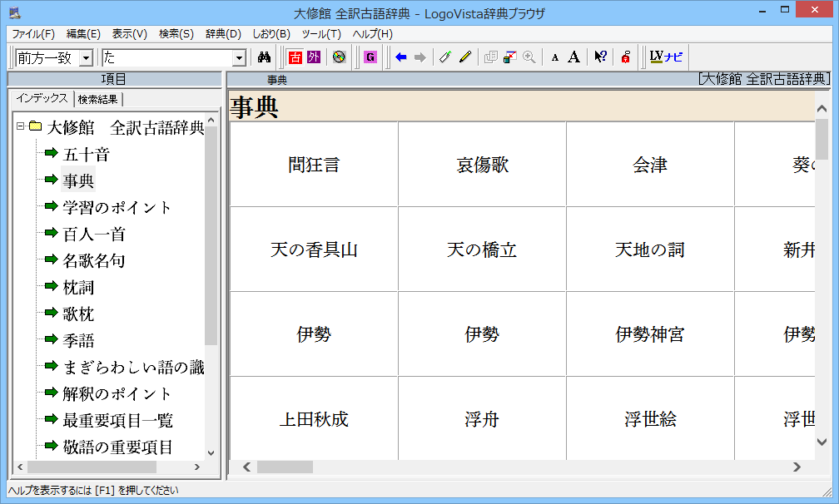
Task: Click the index tree's scroll right arrow
Action: [x=197, y=467]
